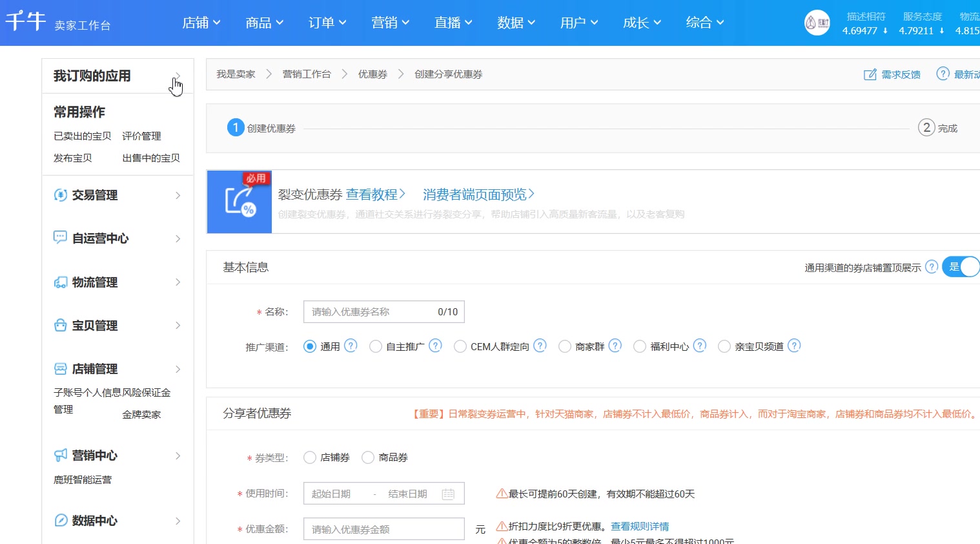Select the 通用 promotion channel radio
This screenshot has height=544, width=980.
(x=310, y=346)
